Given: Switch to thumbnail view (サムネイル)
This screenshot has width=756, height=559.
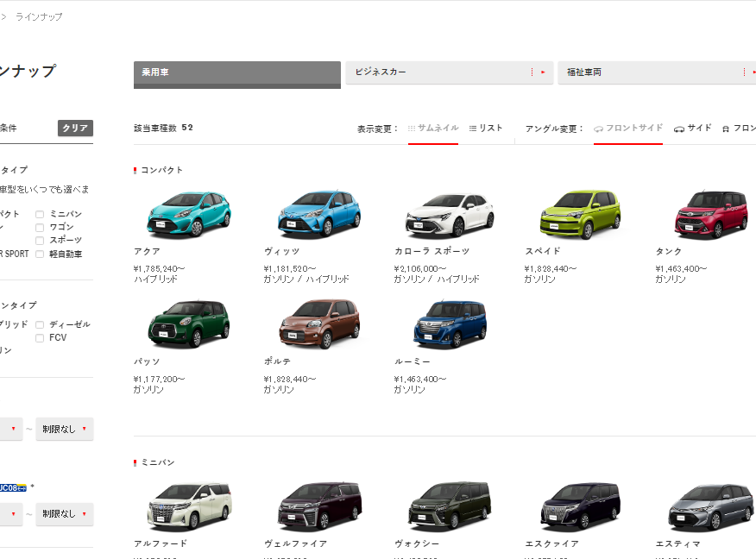Looking at the screenshot, I should (x=433, y=128).
